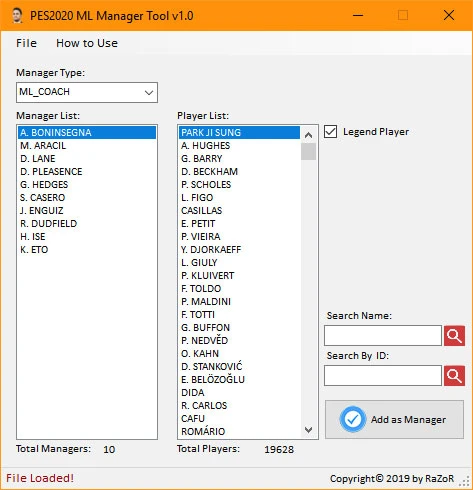Image resolution: width=473 pixels, height=490 pixels.
Task: Click the Player List scroll down arrow
Action: (308, 430)
